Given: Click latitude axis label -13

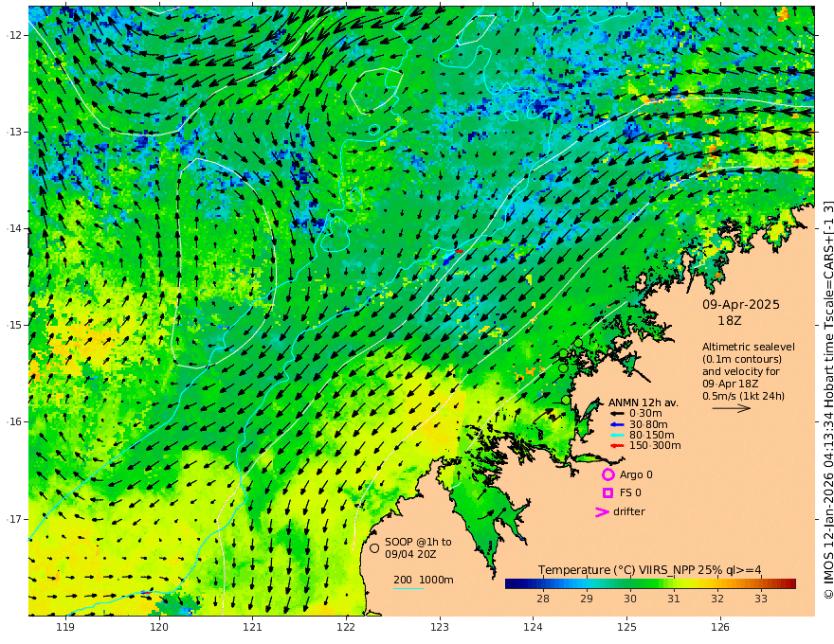Looking at the screenshot, I should click(x=14, y=132).
